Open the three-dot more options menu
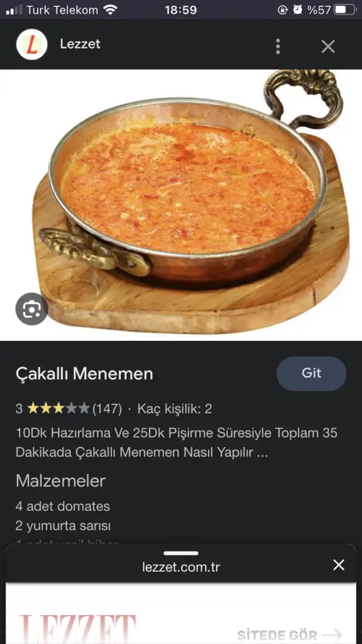Viewport: 362px width, 644px height. tap(278, 47)
